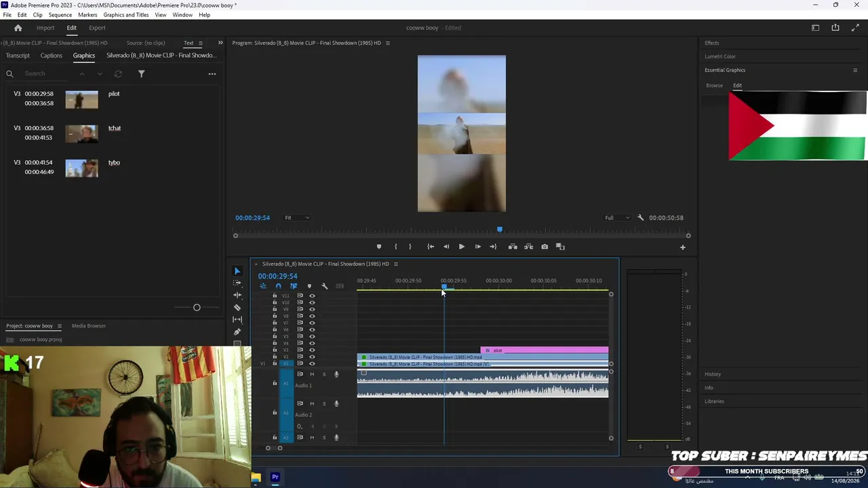This screenshot has height=488, width=868.
Task: Open the Markers menu
Action: 87,15
